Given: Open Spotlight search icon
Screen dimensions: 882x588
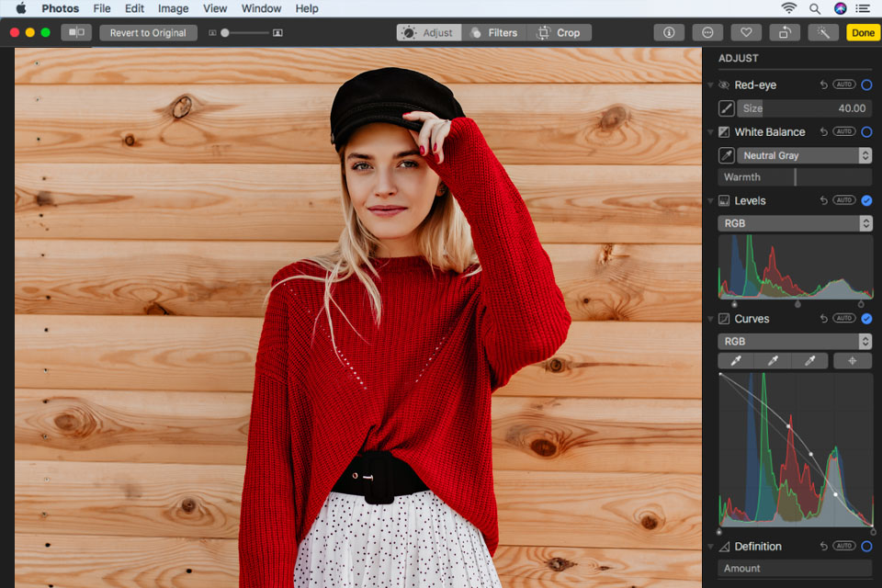Looking at the screenshot, I should tap(815, 8).
